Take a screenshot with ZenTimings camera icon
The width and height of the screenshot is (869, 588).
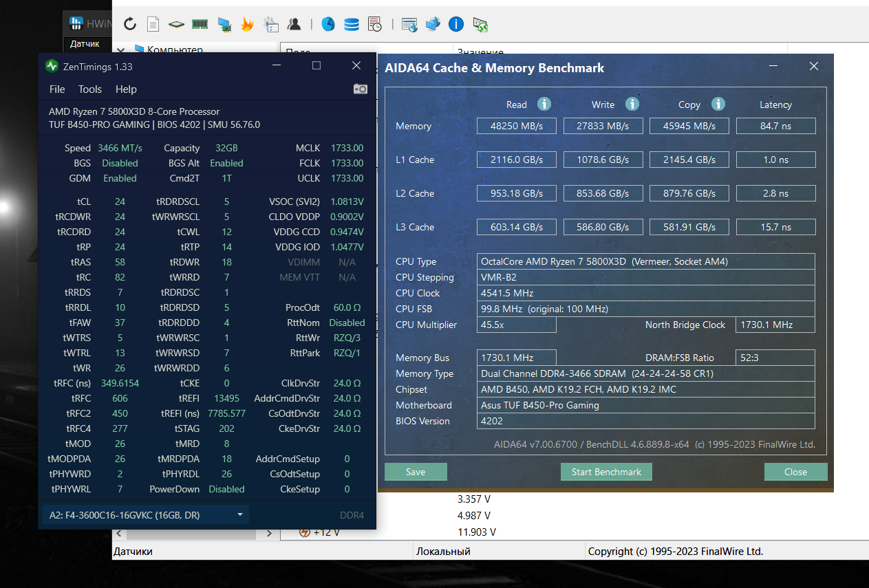point(361,89)
